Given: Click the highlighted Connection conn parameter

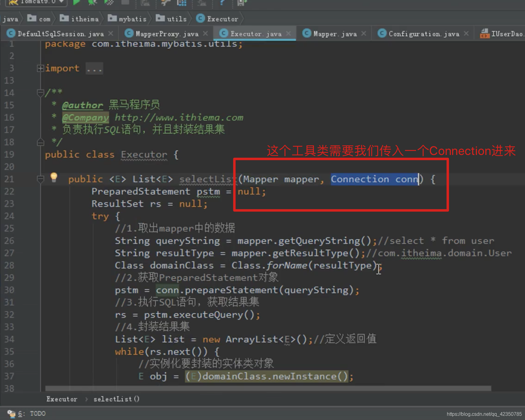Looking at the screenshot, I should (x=375, y=179).
